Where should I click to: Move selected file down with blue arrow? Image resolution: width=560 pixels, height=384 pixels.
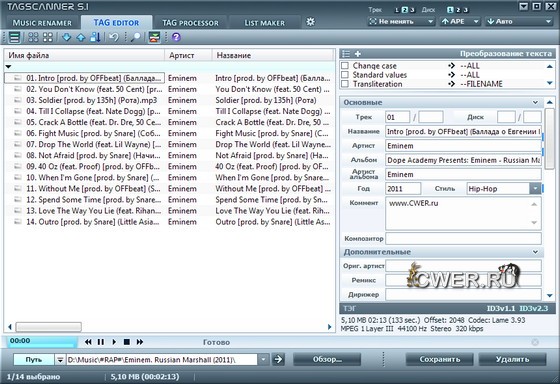66,37
